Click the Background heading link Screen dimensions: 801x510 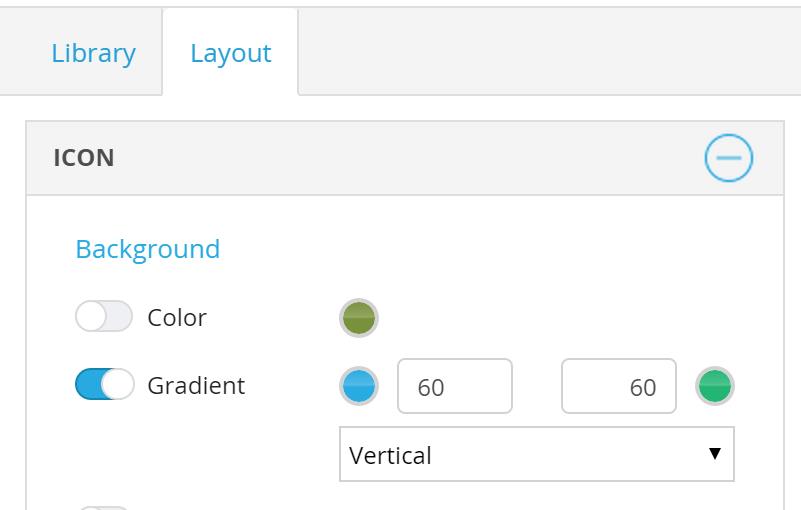pyautogui.click(x=148, y=249)
